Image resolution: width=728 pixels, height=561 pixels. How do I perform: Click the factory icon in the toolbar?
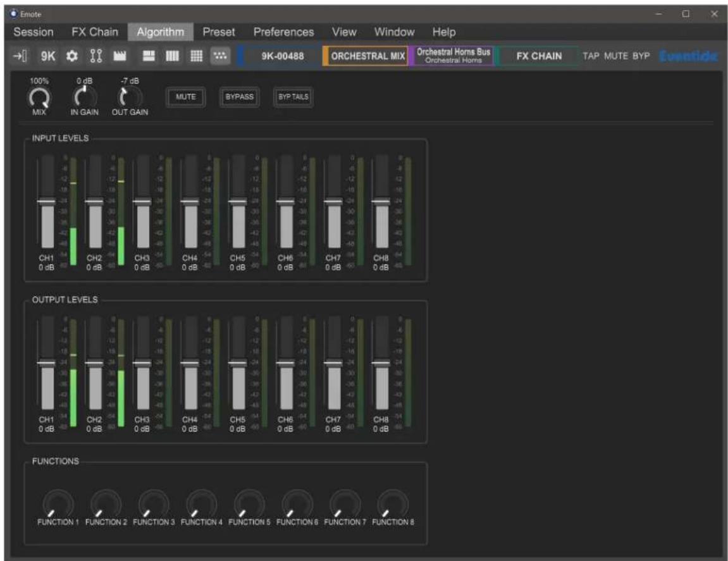[x=120, y=56]
